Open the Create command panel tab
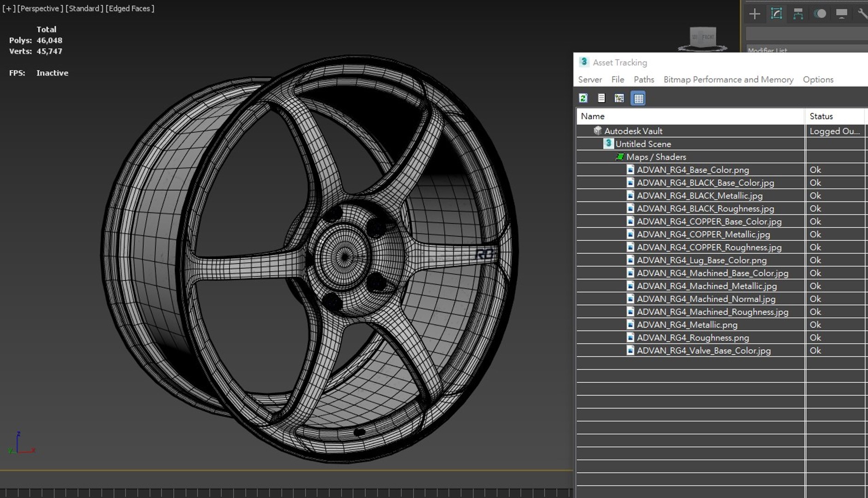The image size is (868, 498). 755,14
